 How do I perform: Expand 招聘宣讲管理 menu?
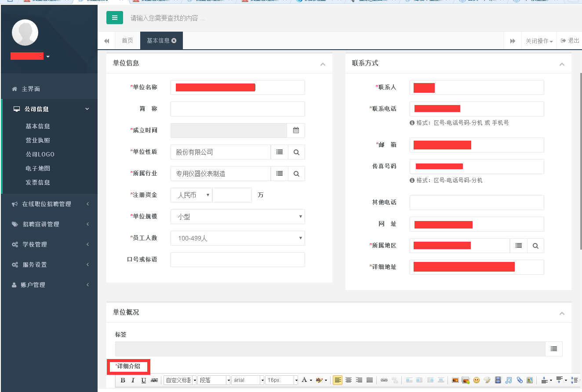49,224
